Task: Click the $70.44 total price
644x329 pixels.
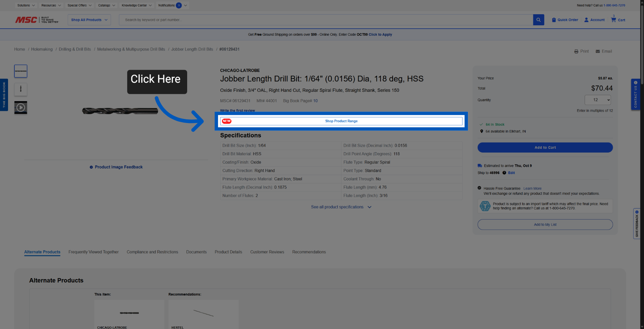Action: [x=602, y=88]
